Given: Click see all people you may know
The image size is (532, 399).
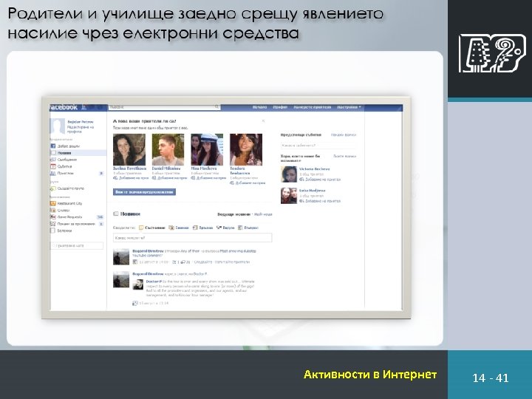Looking at the screenshot, I should (x=345, y=156).
